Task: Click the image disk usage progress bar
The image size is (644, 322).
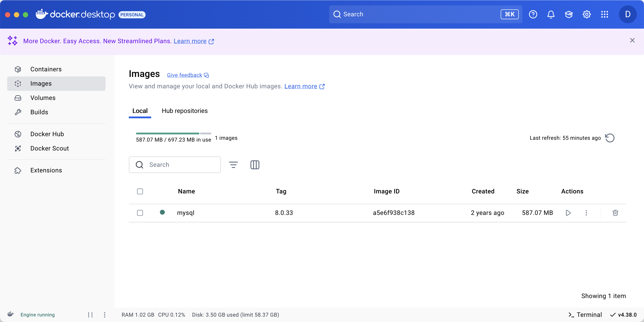Action: click(174, 133)
